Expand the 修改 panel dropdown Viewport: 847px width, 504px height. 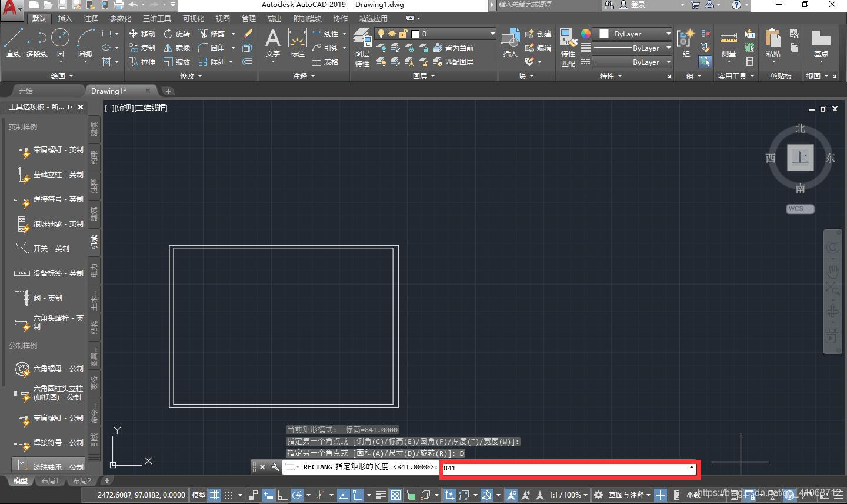coord(191,76)
